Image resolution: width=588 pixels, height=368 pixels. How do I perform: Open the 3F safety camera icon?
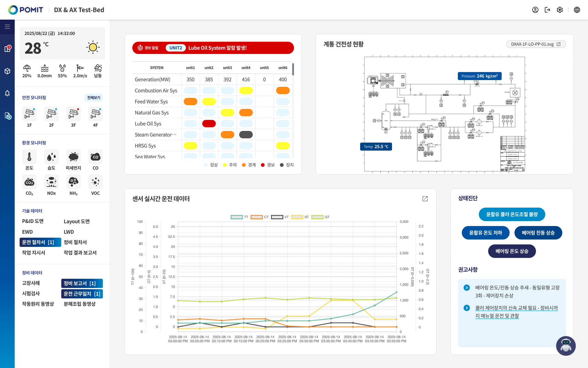[73, 114]
